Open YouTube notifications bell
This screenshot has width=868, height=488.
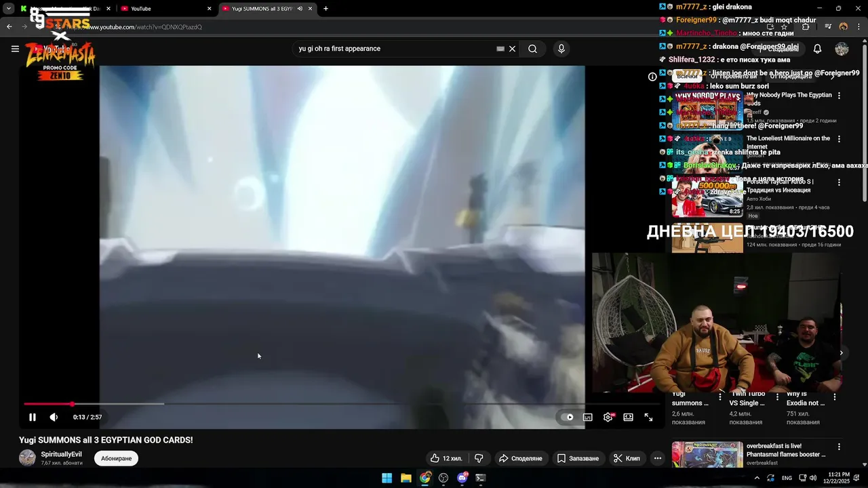(817, 49)
